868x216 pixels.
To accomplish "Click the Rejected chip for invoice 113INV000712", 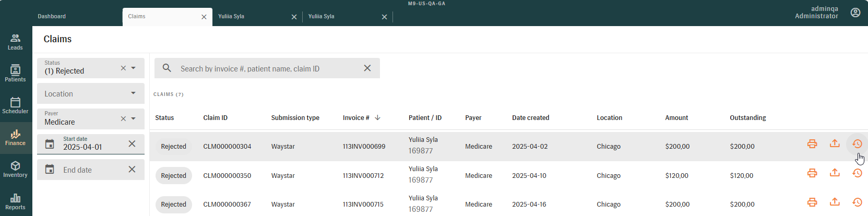I will [x=173, y=176].
